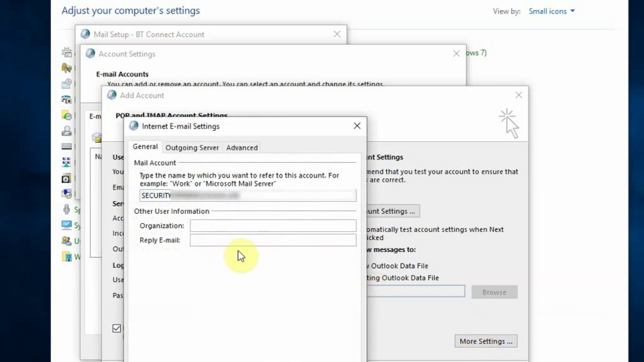The image size is (644, 362).
Task: Click the 'Other User Information' group label
Action: (x=172, y=211)
